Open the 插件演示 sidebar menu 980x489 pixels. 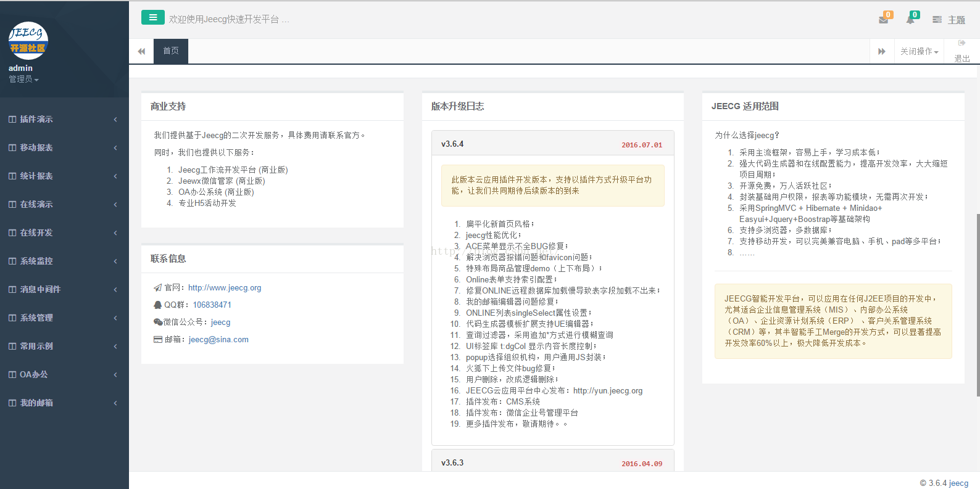[64, 119]
